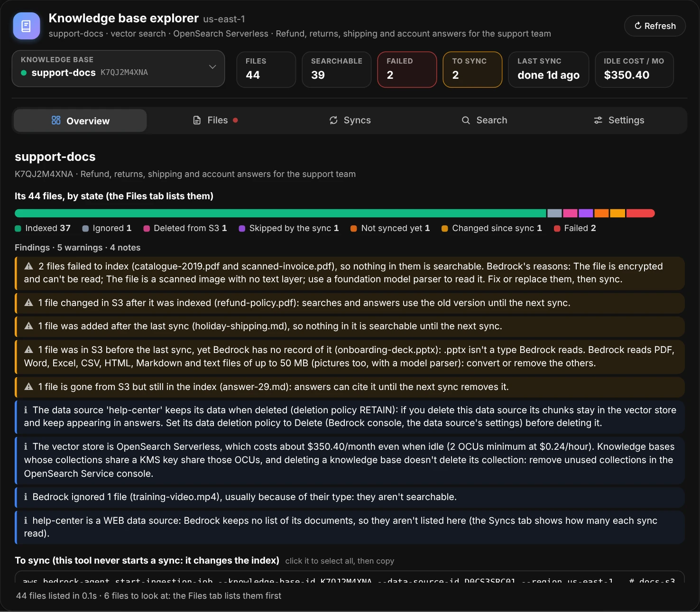The height and width of the screenshot is (612, 700).
Task: Click the amber 'Changed since sync' legend dot
Action: (445, 229)
